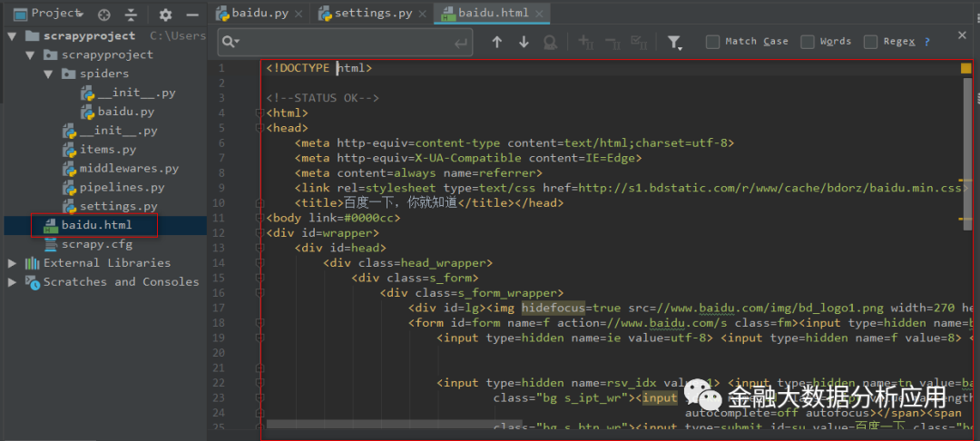Viewport: 980px width, 441px height.
Task: Click the <!--STATUS OK--> comment
Action: coord(322,98)
